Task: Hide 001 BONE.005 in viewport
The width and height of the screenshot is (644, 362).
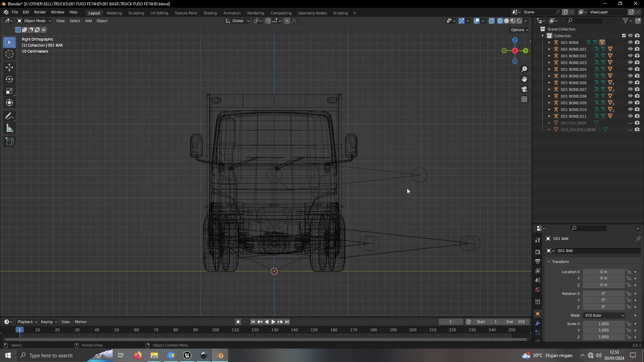Action: click(630, 76)
